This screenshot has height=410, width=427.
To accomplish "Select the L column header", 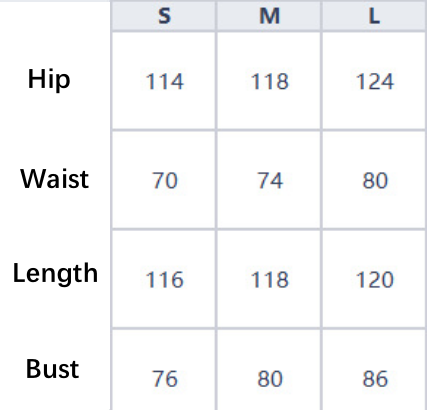I will [x=374, y=16].
